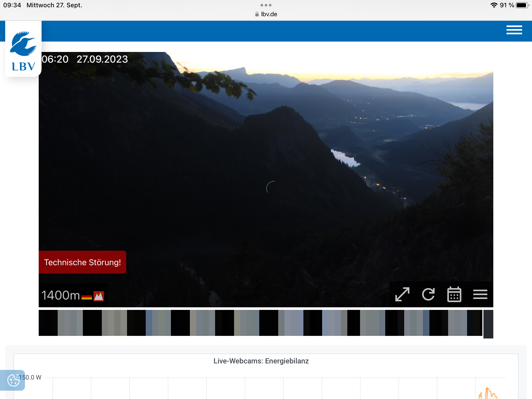Tap the Wi-Fi status icon
The image size is (532, 399).
click(x=494, y=5)
